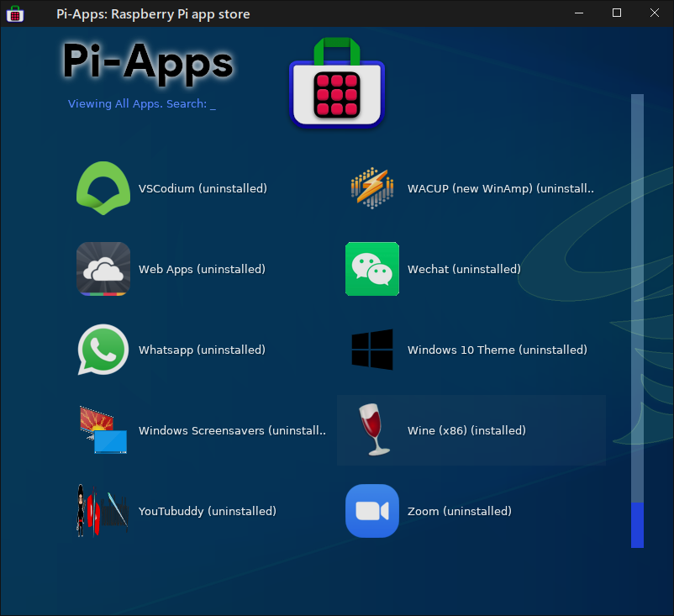
Task: Open the WACUP lightning bolt icon
Action: click(x=372, y=188)
